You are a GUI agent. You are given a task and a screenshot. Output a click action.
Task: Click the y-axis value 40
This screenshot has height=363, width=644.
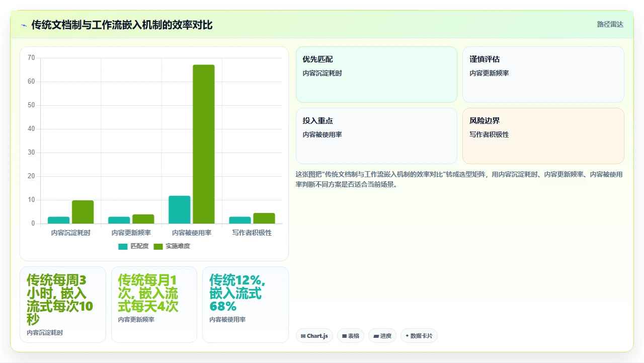click(31, 129)
